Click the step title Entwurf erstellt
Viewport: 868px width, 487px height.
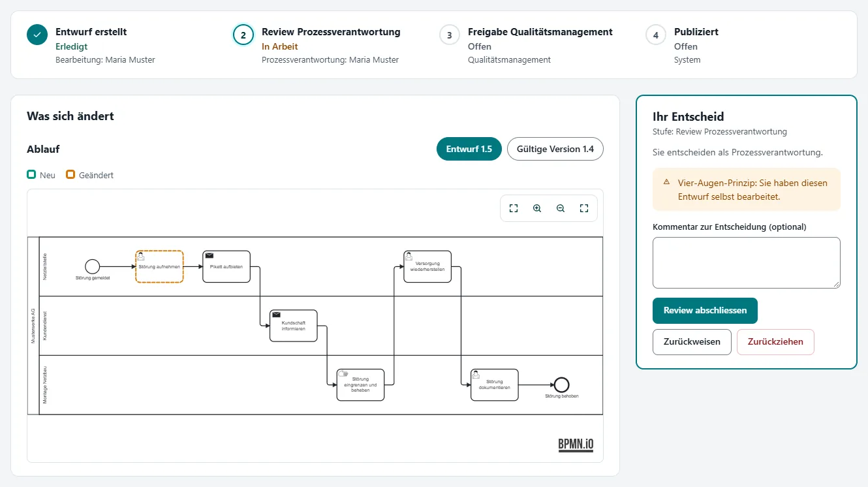pyautogui.click(x=91, y=31)
